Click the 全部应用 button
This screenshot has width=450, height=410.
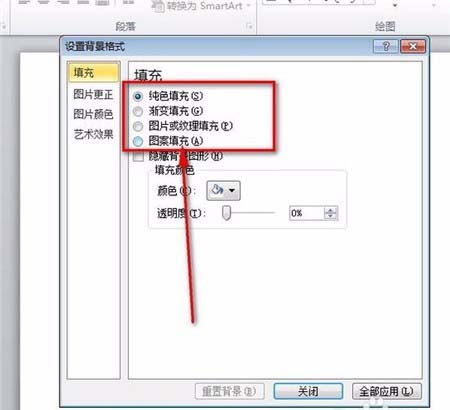coord(387,391)
